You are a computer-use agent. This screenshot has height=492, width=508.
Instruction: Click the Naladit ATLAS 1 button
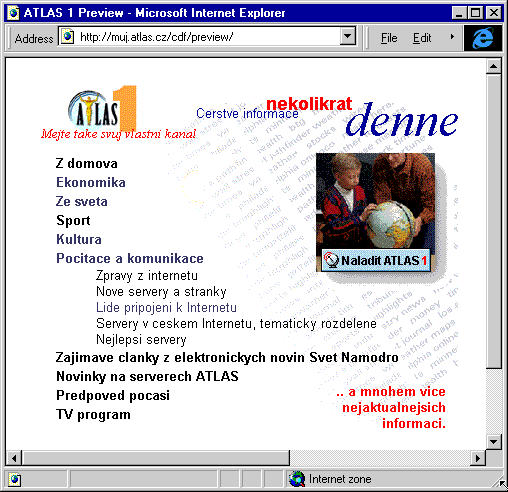376,260
